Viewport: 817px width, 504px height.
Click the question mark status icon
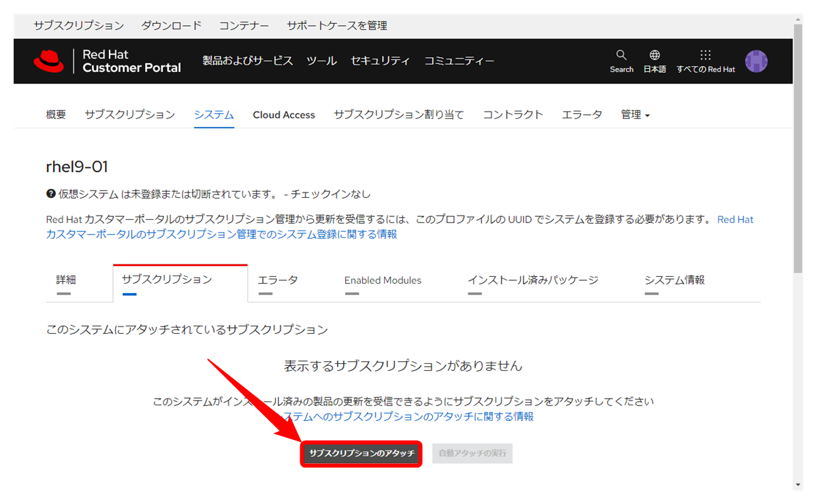click(x=50, y=195)
